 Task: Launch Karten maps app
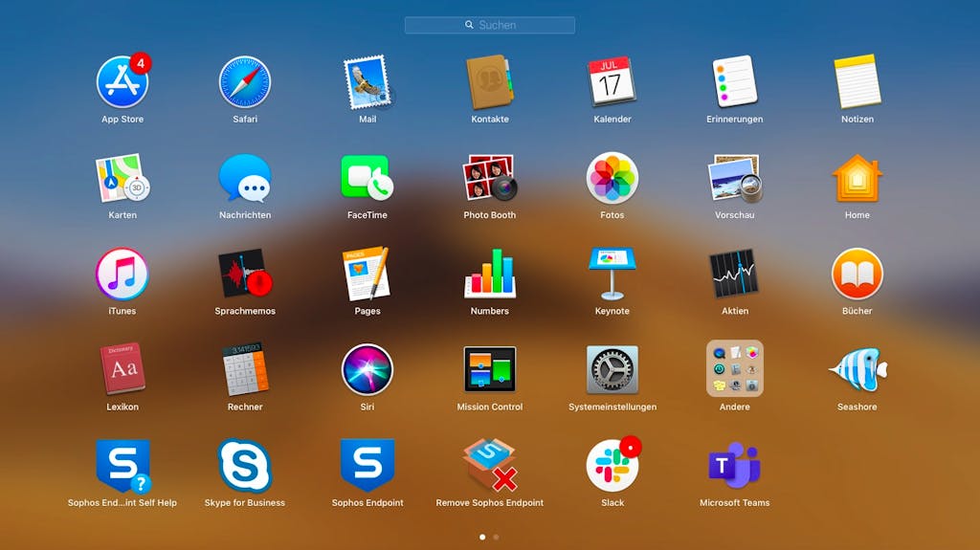122,178
